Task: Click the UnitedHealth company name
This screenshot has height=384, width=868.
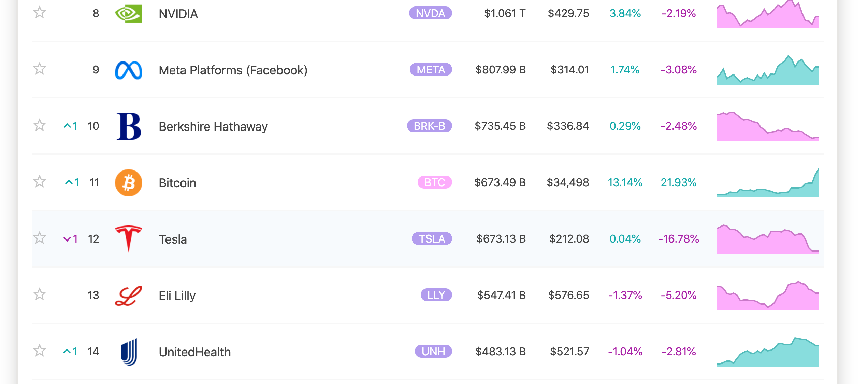Action: 195,352
